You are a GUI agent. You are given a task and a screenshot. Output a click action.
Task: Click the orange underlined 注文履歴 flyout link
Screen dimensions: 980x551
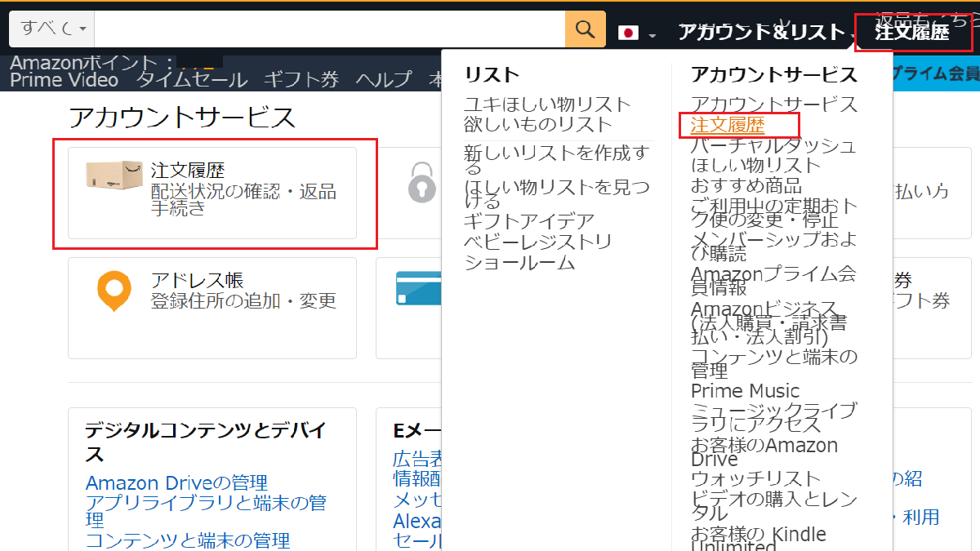(x=728, y=125)
